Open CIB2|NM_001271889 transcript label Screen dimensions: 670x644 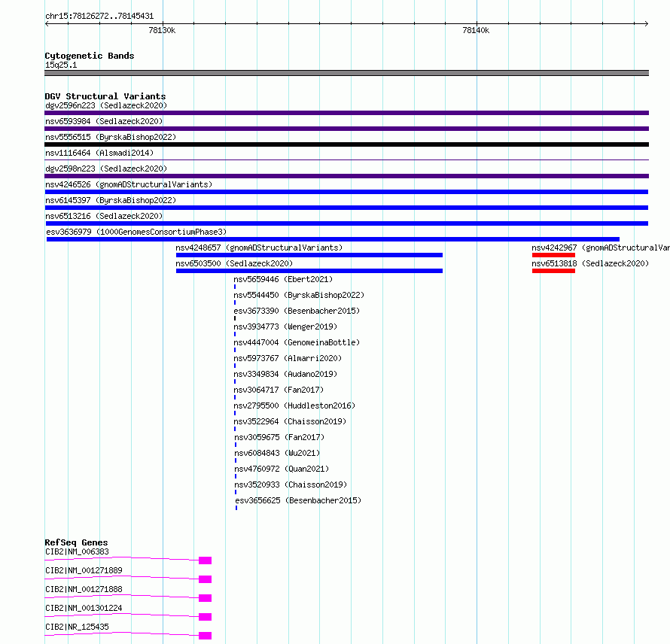[x=84, y=570]
